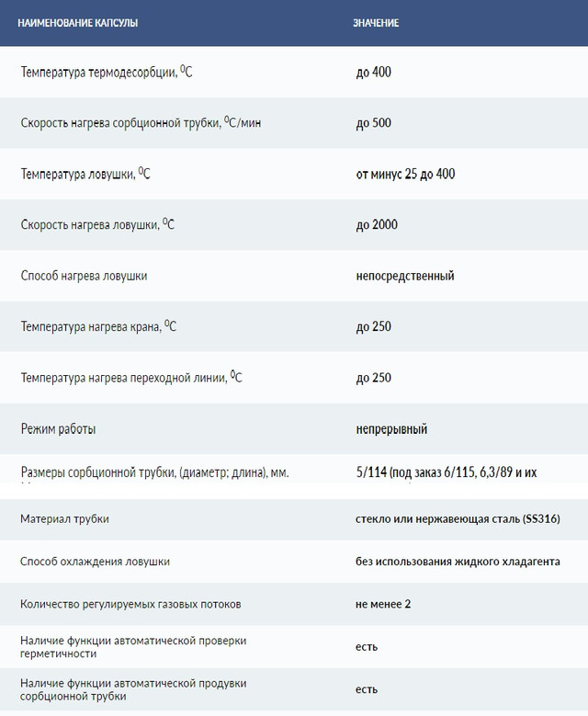Screen dimensions: 588x716
Task: Click the 'Скорость нагрева ловушки' label
Action: coord(98,225)
